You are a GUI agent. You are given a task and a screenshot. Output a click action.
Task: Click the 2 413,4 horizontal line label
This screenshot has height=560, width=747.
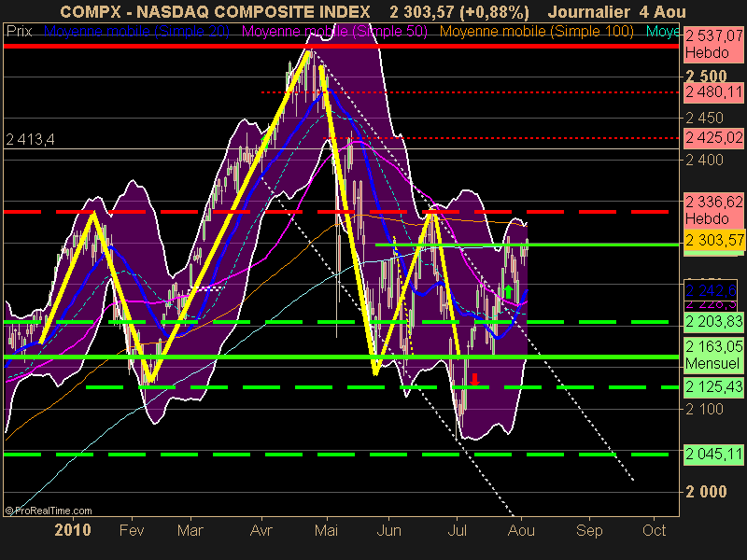tap(30, 139)
